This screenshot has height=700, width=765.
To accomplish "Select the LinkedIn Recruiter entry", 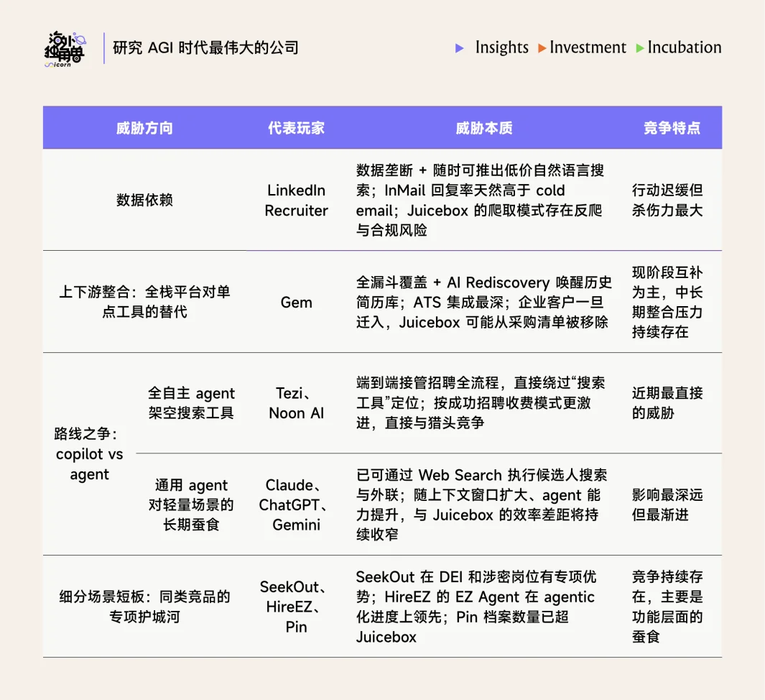I will click(296, 201).
